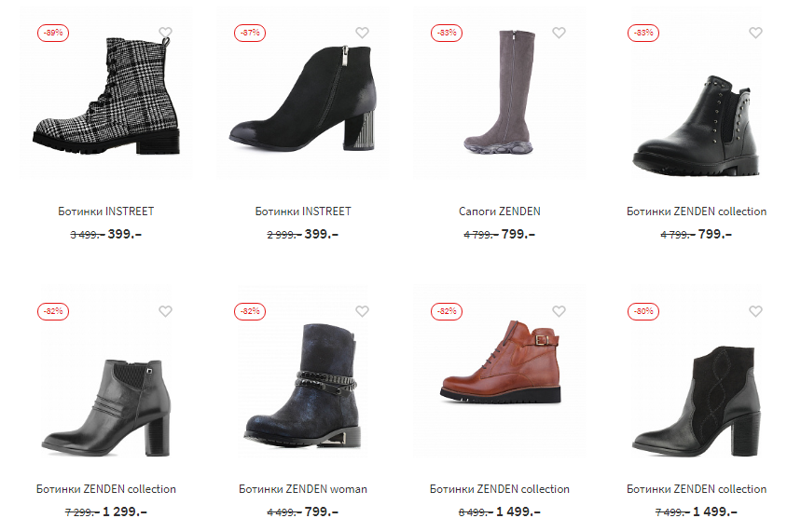
Task: Click the 1 499.– price under brown boot
Action: (518, 512)
